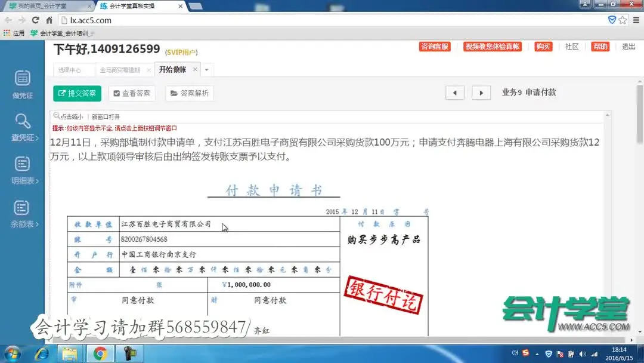This screenshot has width=644, height=363.
Task: Open the 社区 link
Action: pos(572,47)
